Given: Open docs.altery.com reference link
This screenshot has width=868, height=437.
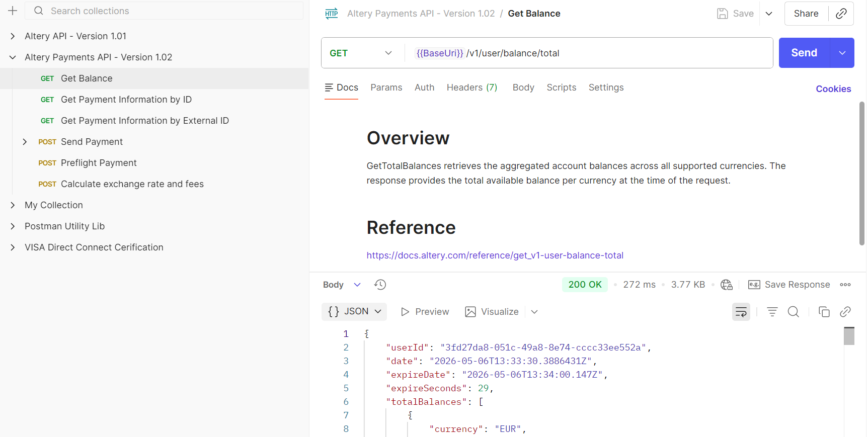Looking at the screenshot, I should click(495, 255).
